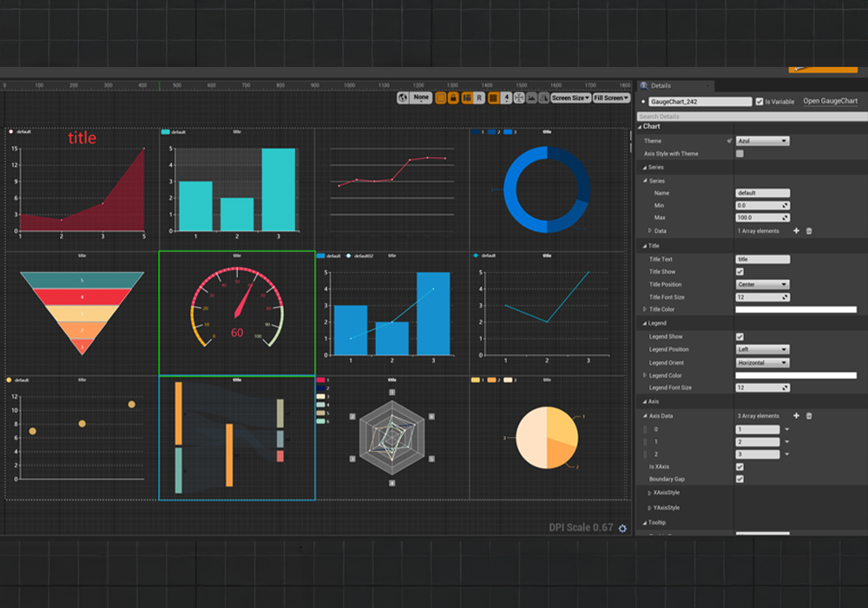Switch to the Details tab
The image size is (868, 608).
tap(661, 86)
